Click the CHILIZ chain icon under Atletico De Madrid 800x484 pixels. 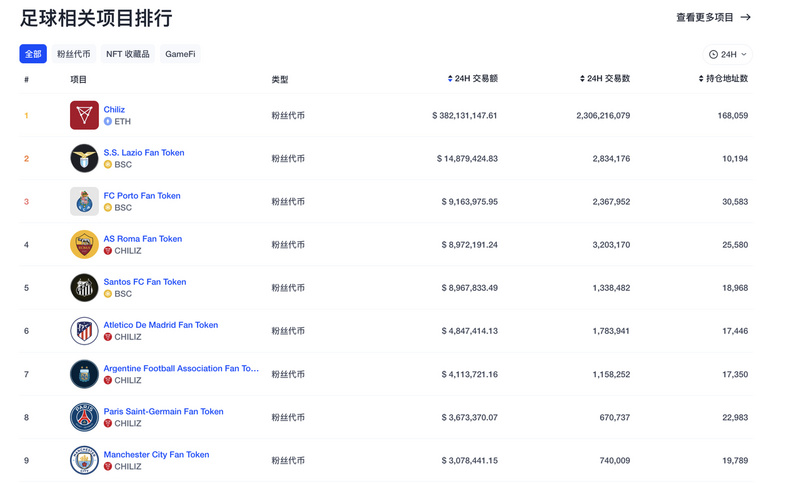pyautogui.click(x=108, y=337)
